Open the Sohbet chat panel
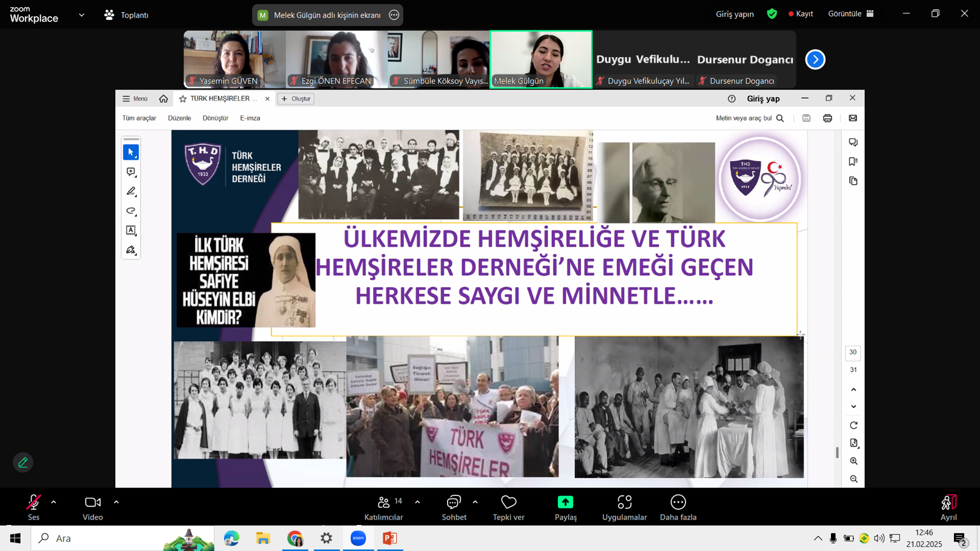The width and height of the screenshot is (980, 551). (x=454, y=507)
